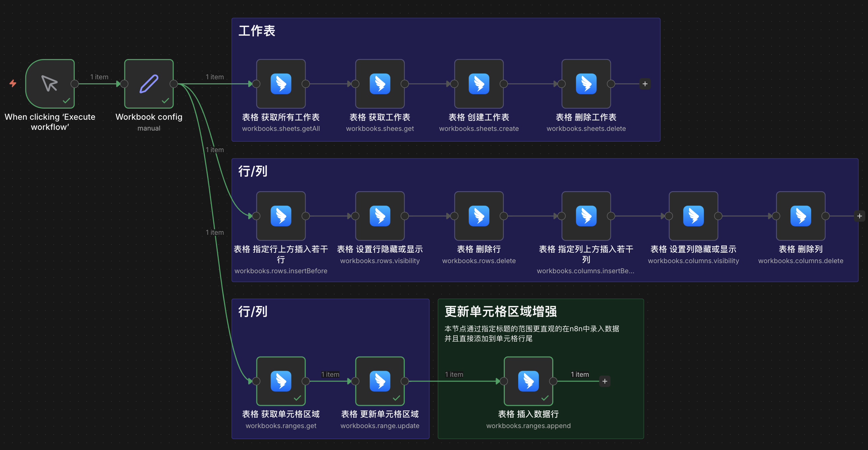Open the 表格 插入数据行 node
Viewport: 868px width, 450px height.
click(528, 381)
